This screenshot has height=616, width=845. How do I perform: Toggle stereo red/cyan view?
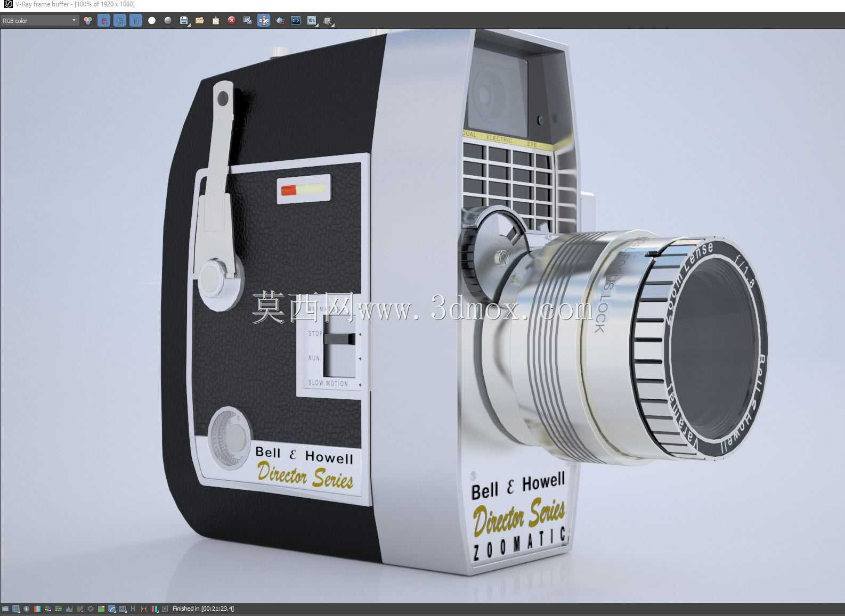pos(155,609)
